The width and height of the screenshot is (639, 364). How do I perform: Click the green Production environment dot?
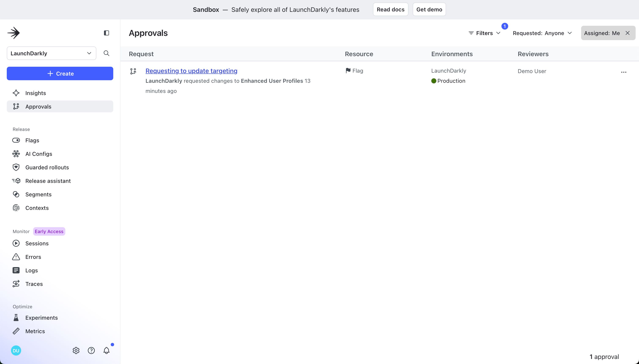pyautogui.click(x=434, y=81)
